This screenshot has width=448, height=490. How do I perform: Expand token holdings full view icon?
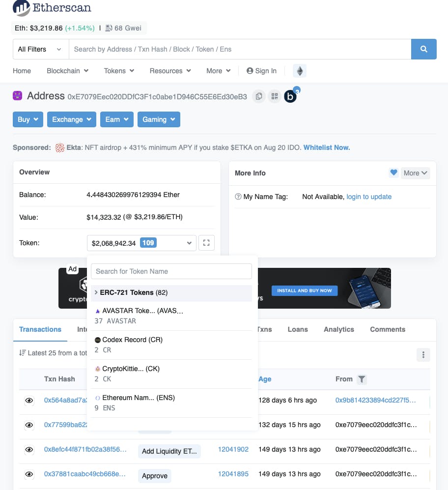206,243
